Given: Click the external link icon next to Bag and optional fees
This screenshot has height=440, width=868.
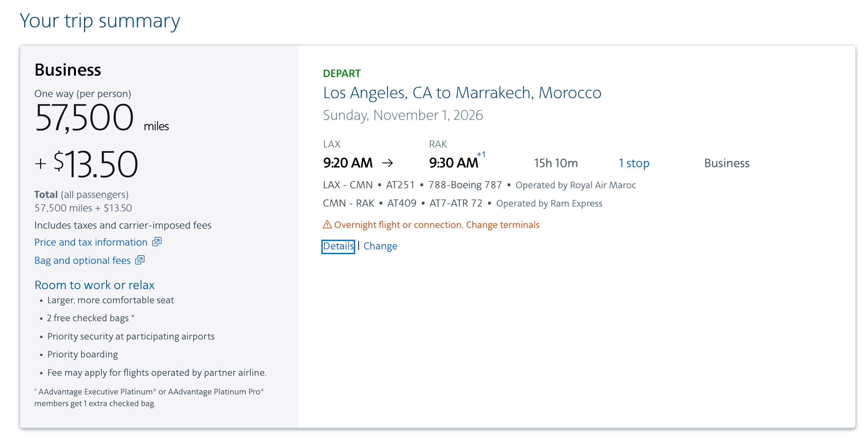Looking at the screenshot, I should tap(140, 260).
